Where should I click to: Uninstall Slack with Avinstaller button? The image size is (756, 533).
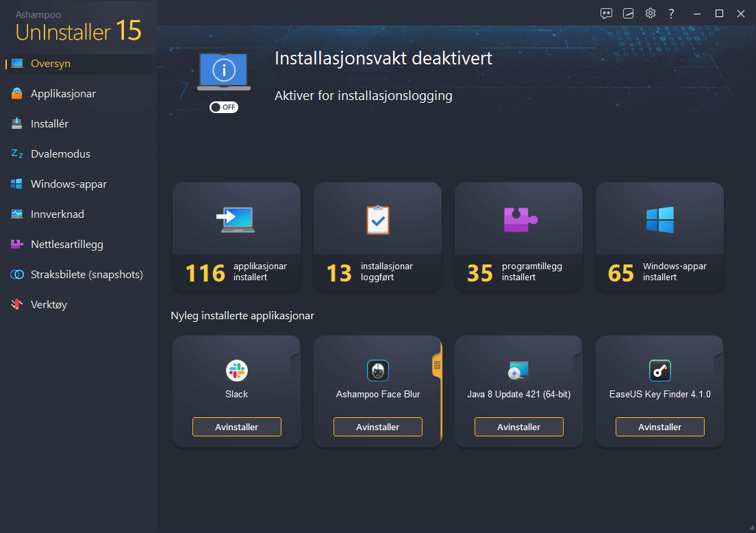(x=237, y=427)
